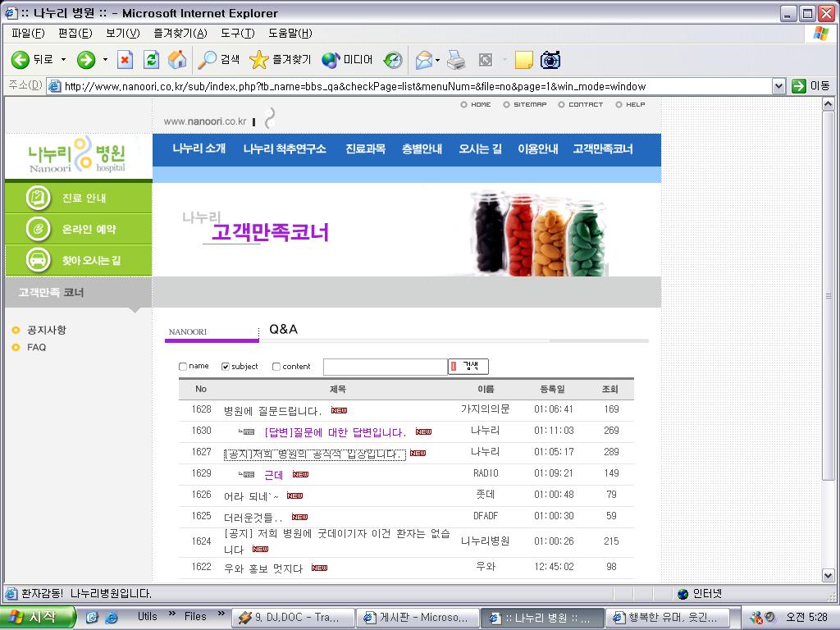This screenshot has height=630, width=840.
Task: Click the Back navigation arrow
Action: click(x=21, y=60)
